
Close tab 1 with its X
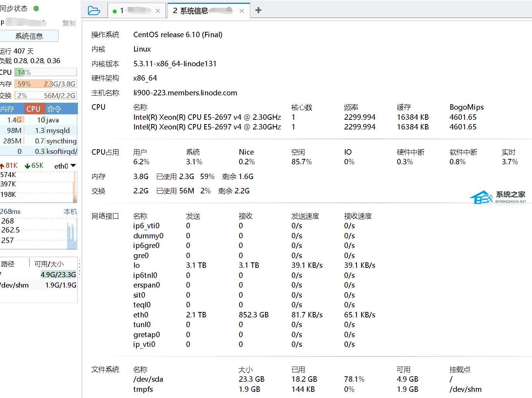coord(158,11)
